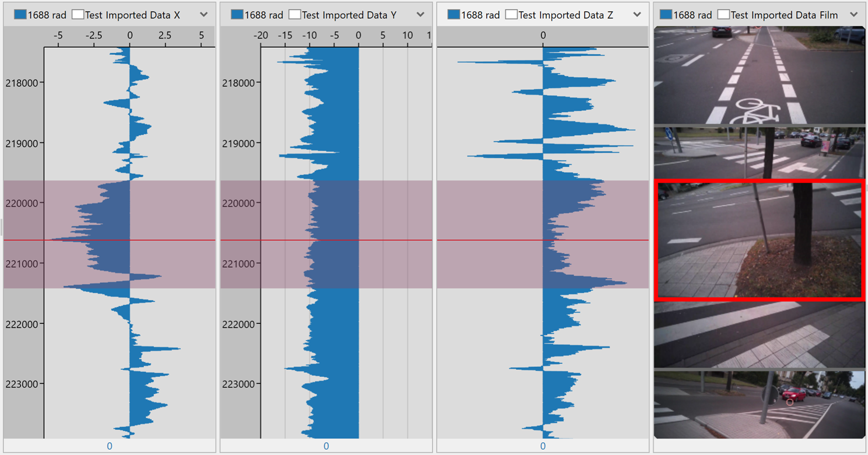This screenshot has width=868, height=455.
Task: Click the 222000 depth label in X panel
Action: 22,324
